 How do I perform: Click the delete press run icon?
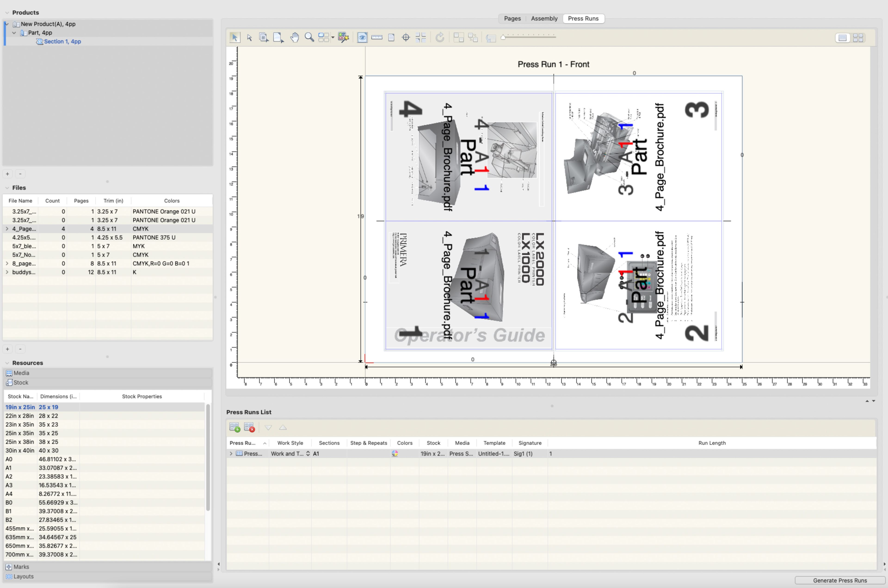[x=250, y=428]
